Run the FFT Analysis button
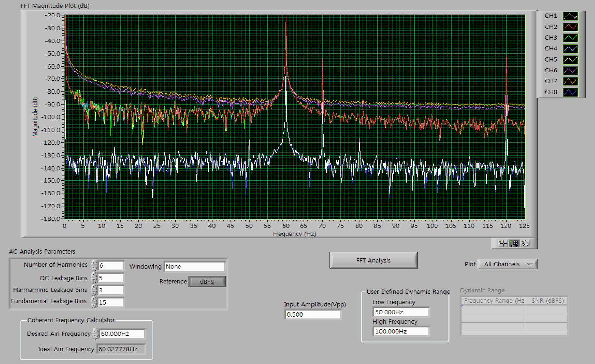 373,260
